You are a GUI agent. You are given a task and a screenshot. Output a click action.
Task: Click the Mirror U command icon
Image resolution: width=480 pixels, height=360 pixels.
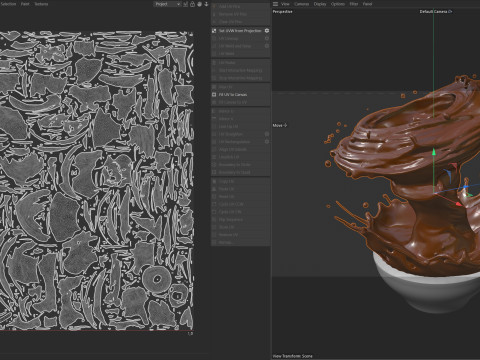(214, 111)
